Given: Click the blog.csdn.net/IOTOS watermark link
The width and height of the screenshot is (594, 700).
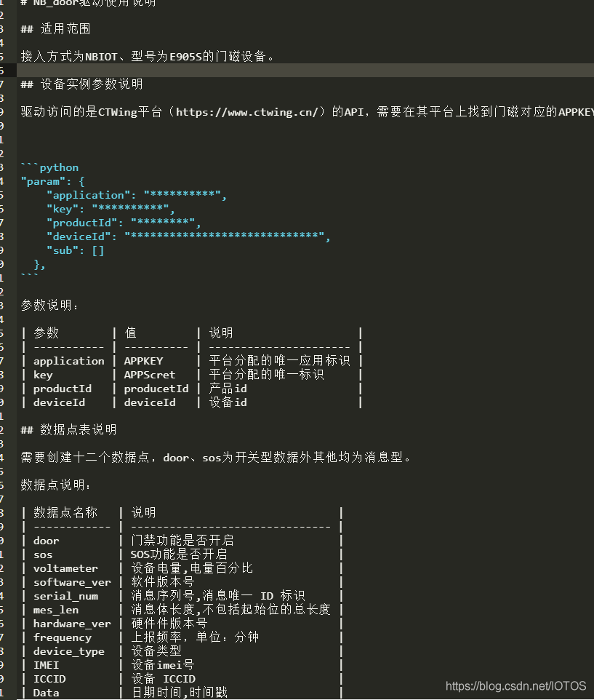Looking at the screenshot, I should click(x=515, y=685).
